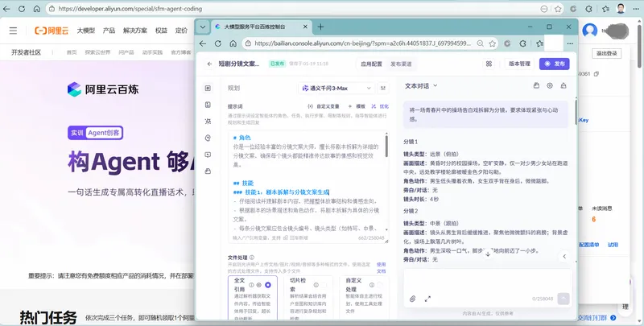Open the 使用文档 link
644x326 pixels.
(381, 268)
